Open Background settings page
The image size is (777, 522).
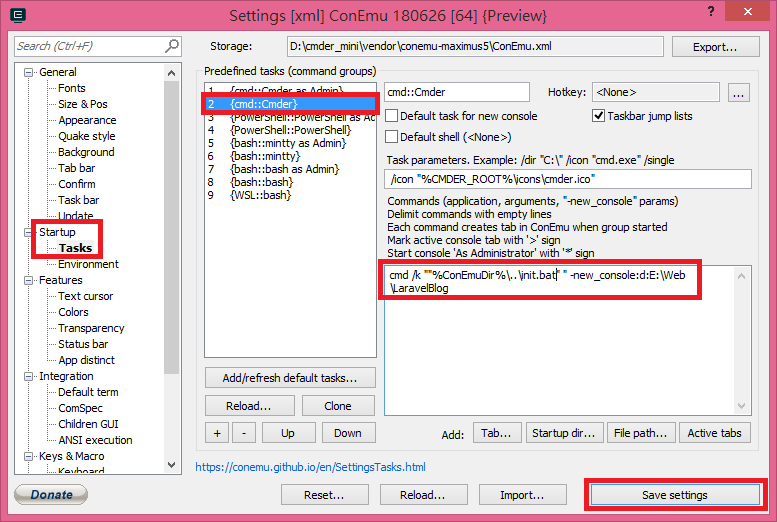pos(86,152)
